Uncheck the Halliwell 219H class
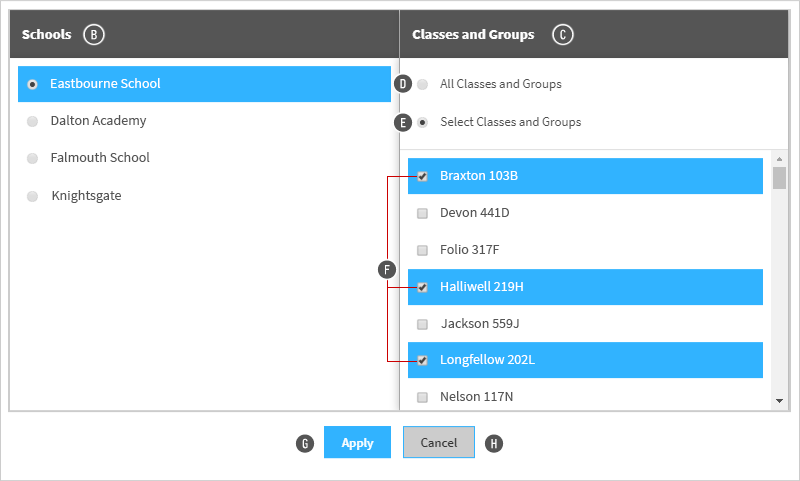Screen dimensions: 800x481 coord(422,287)
